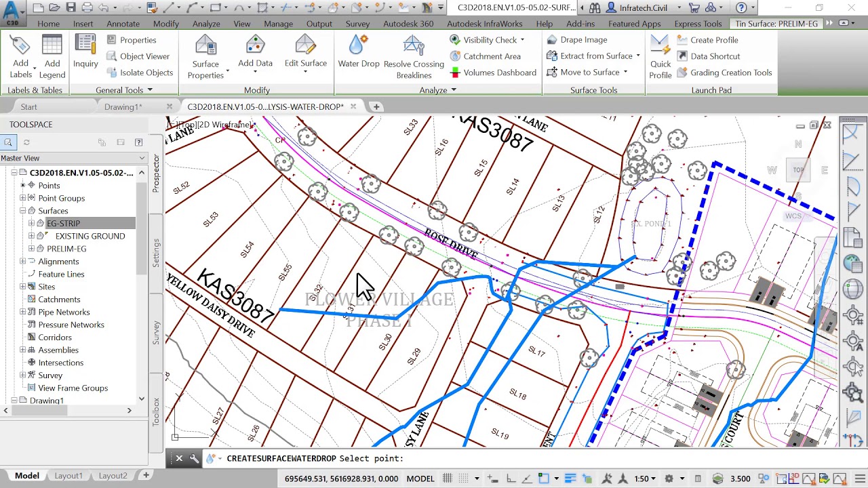The height and width of the screenshot is (488, 868).
Task: Click the Create Profile button
Action: (x=707, y=40)
